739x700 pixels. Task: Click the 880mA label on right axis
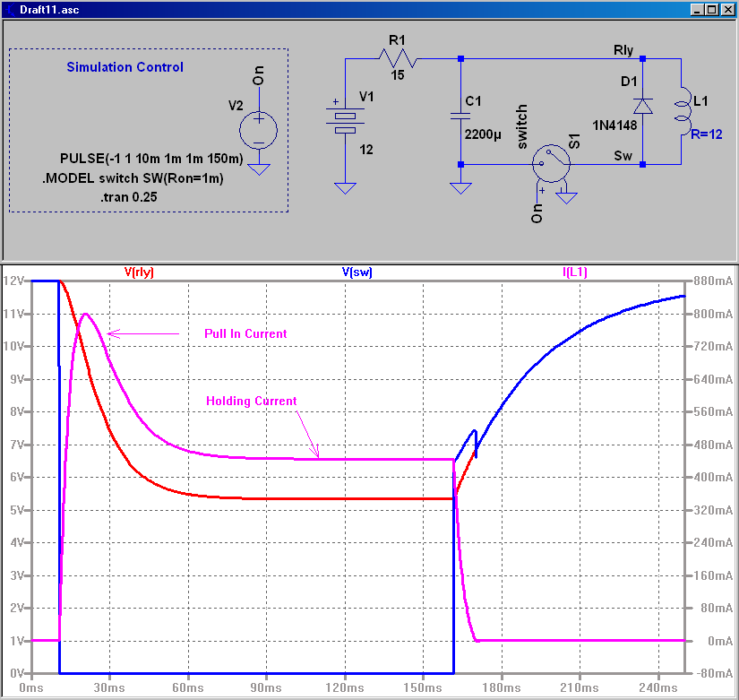pyautogui.click(x=713, y=281)
